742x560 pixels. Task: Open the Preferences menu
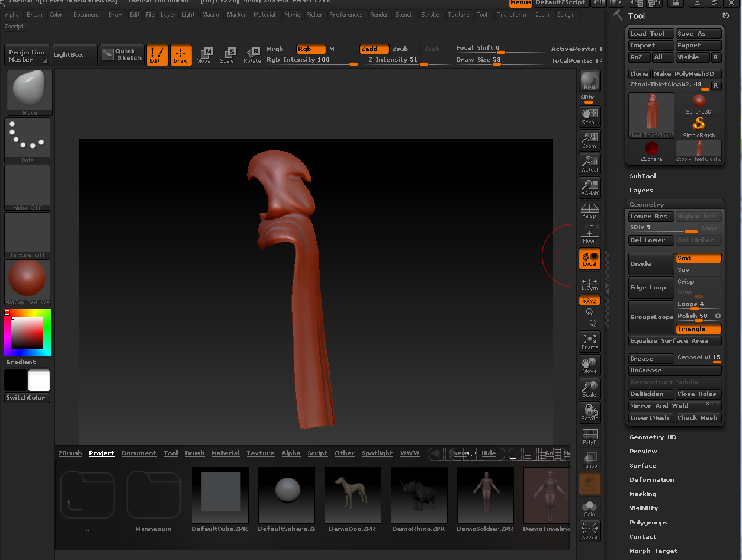346,15
